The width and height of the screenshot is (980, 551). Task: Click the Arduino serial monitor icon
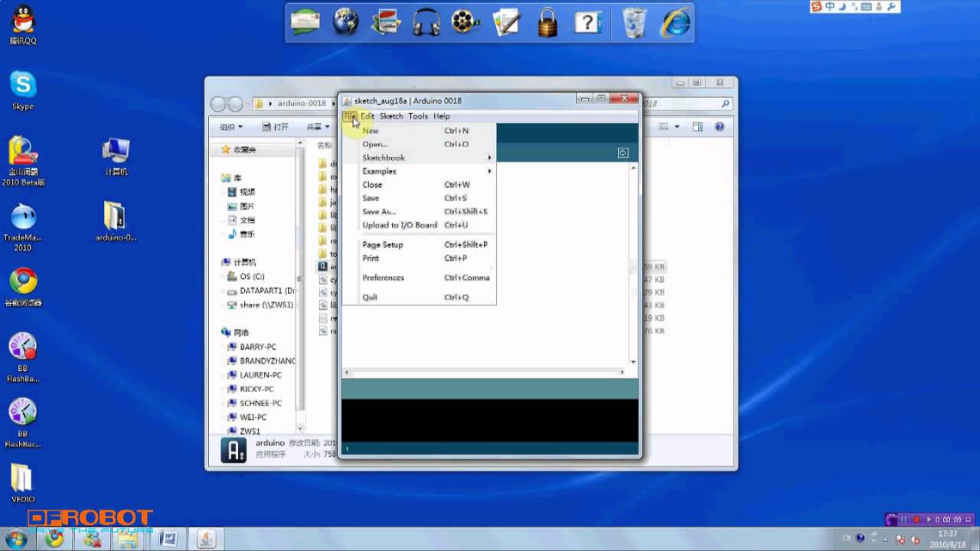click(x=622, y=153)
